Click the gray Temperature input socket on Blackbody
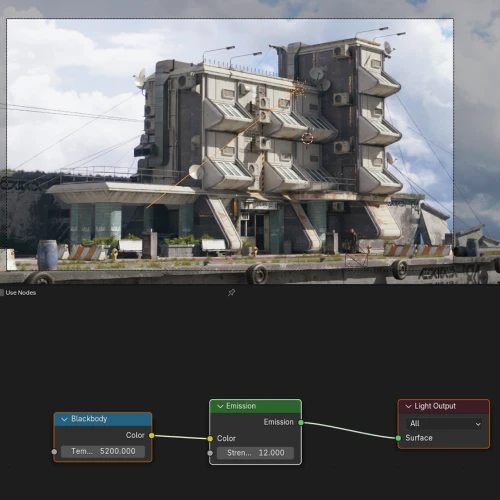The image size is (500, 500). (x=54, y=452)
